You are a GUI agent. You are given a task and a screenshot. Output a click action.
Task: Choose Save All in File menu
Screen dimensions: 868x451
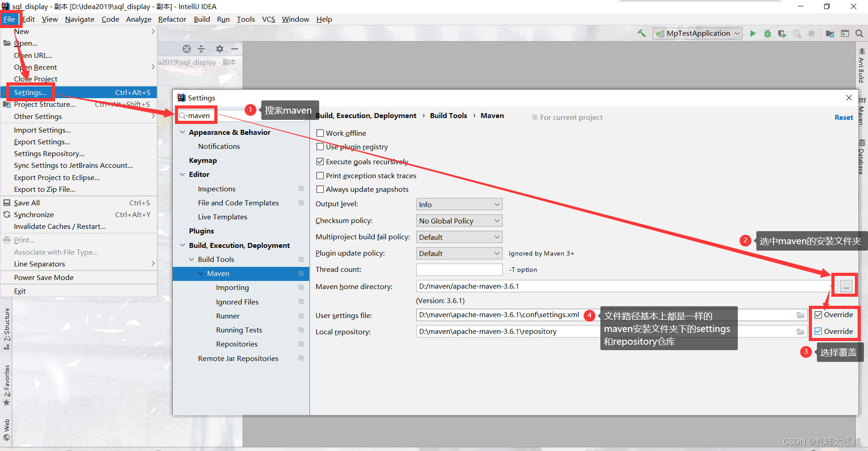point(79,203)
